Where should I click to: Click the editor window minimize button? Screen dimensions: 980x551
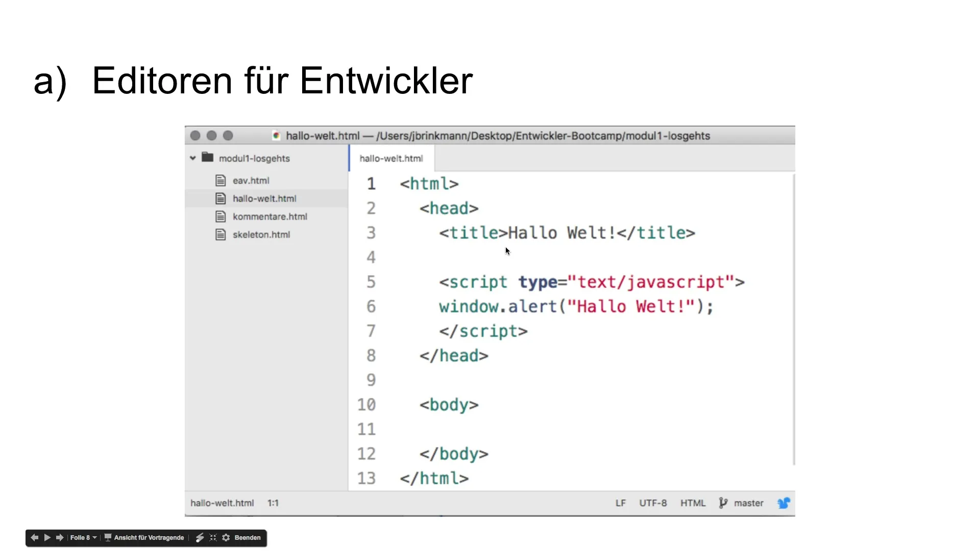coord(211,135)
